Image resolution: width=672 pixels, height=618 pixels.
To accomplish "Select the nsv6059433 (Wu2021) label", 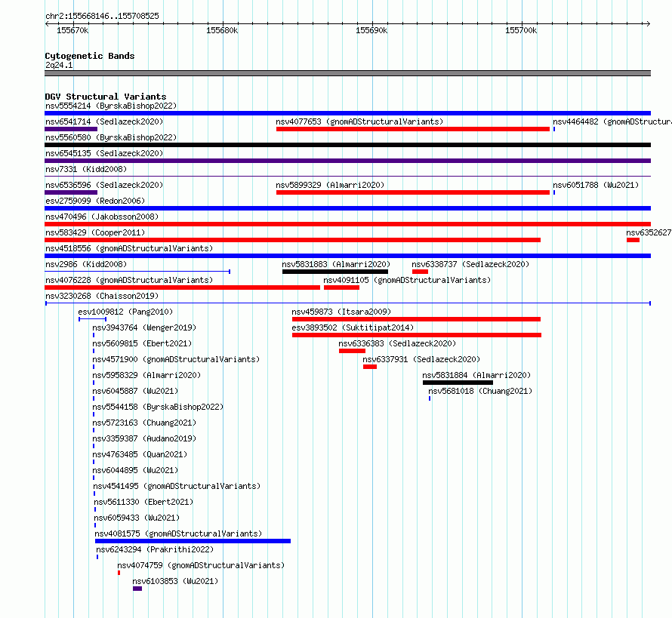I will pos(137,518).
